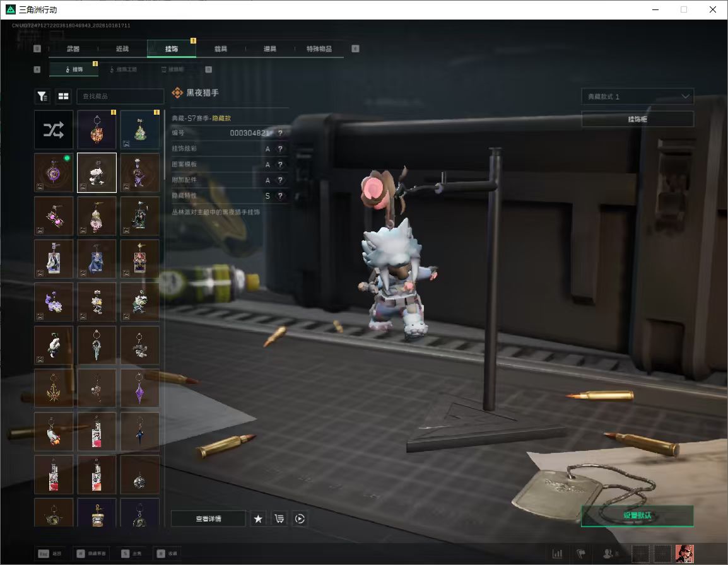Open the 道具 tab
The image size is (728, 565).
(270, 49)
